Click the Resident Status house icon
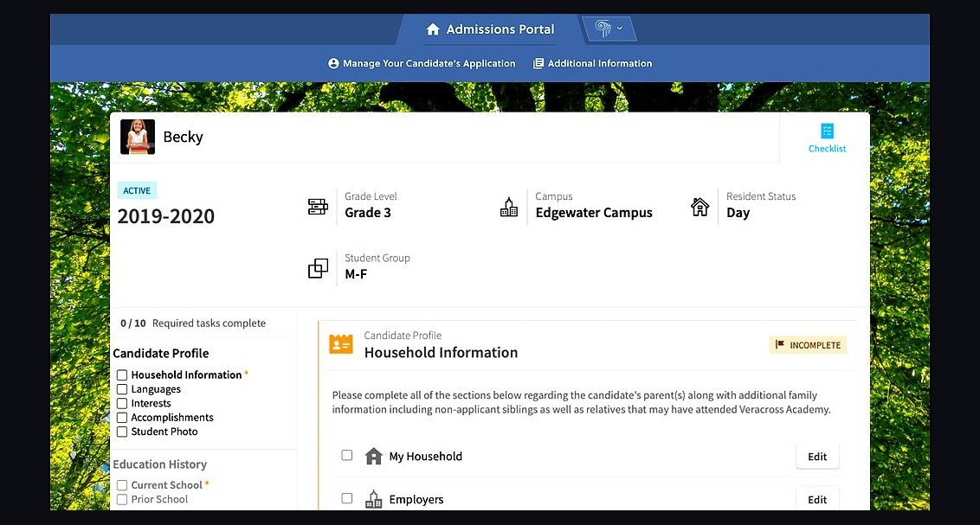Viewport: 980px width, 525px height. pyautogui.click(x=700, y=207)
